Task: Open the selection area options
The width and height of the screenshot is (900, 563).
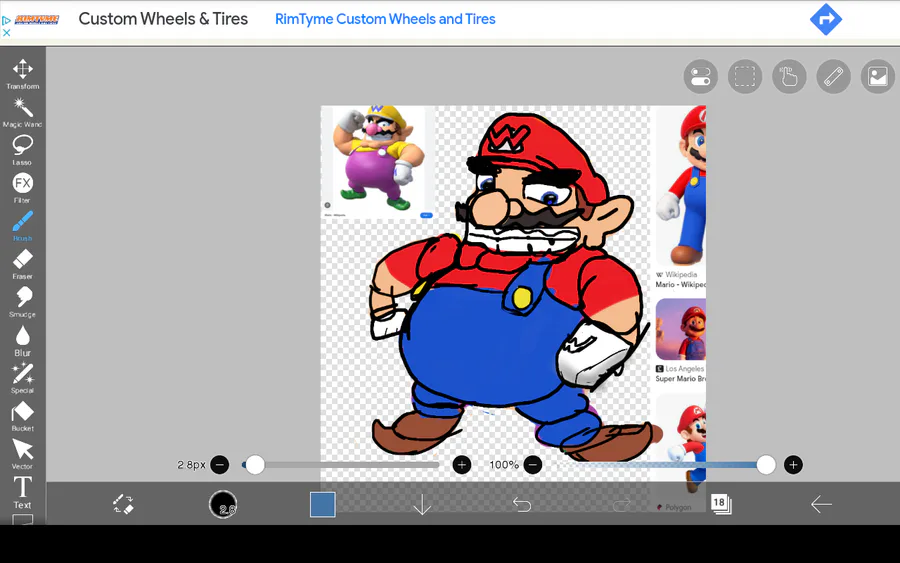Action: (745, 76)
